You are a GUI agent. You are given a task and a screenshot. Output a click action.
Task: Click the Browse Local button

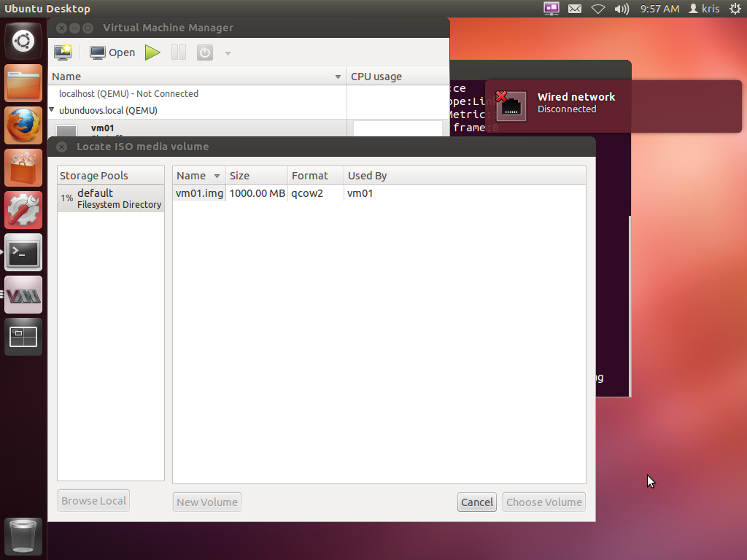(x=93, y=501)
